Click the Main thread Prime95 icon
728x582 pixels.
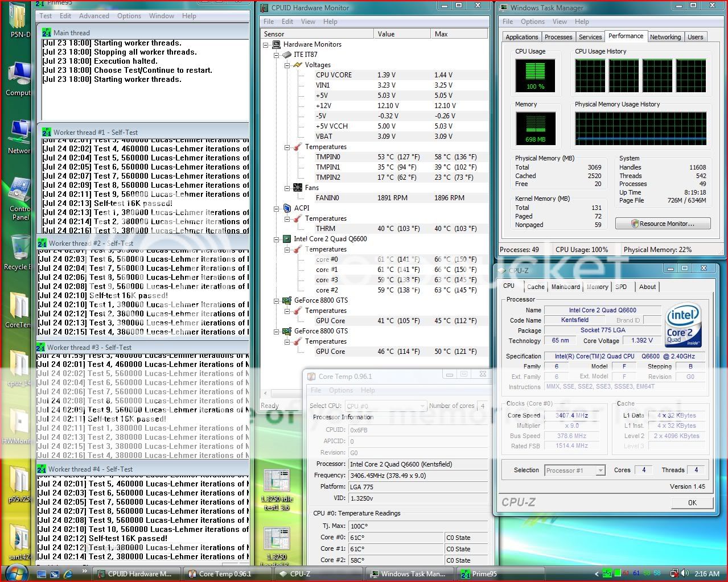47,33
